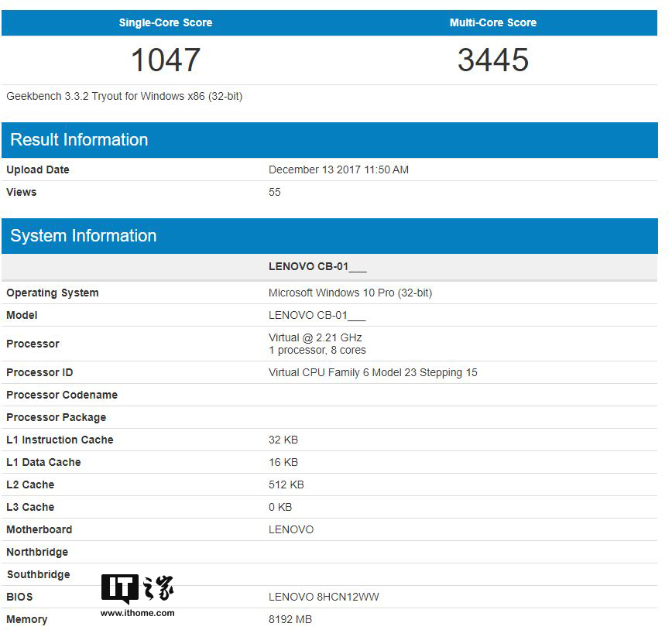The width and height of the screenshot is (672, 630).
Task: Click the Result Information section header
Action: click(x=330, y=140)
